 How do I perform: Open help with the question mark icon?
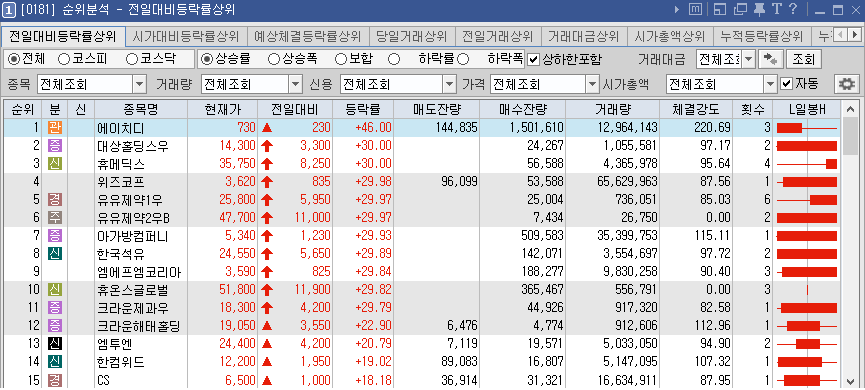pyautogui.click(x=793, y=9)
